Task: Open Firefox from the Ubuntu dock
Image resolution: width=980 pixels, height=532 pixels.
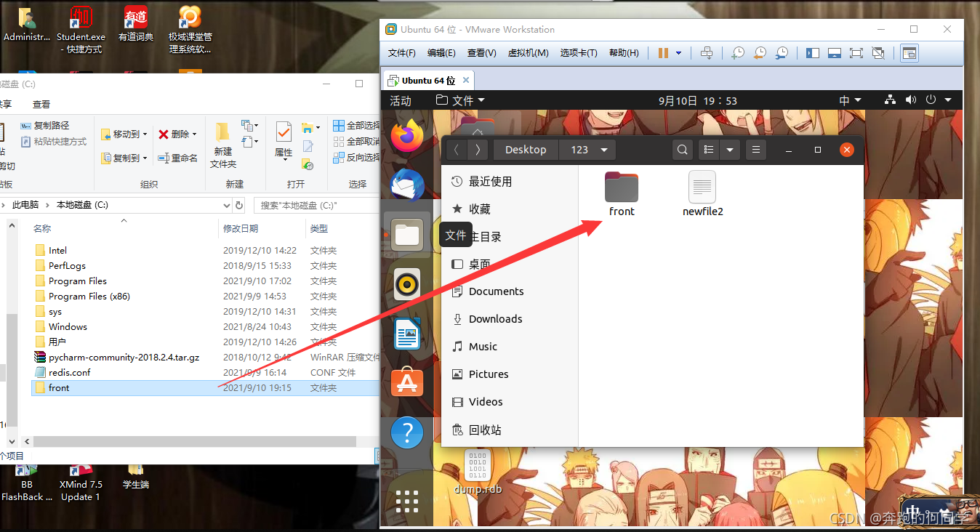Action: [x=407, y=135]
